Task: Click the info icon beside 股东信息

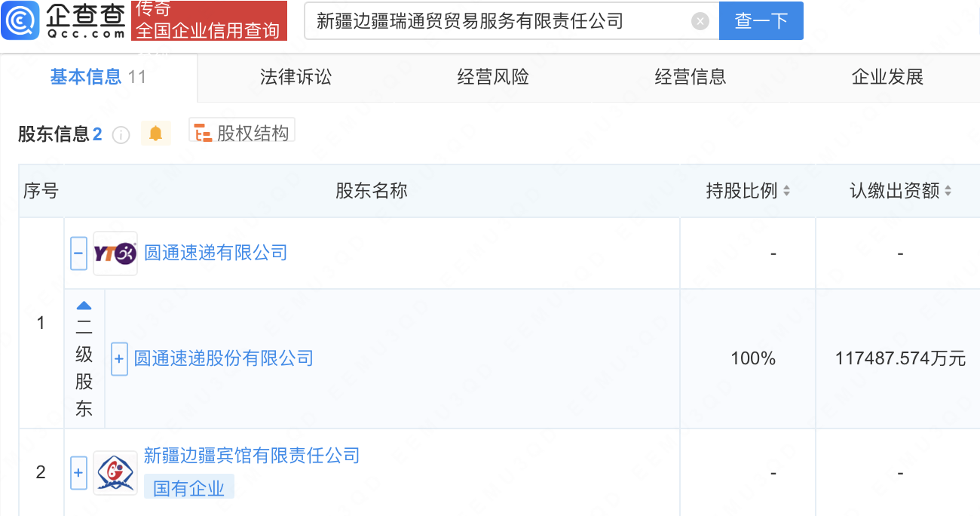Action: pos(121,135)
